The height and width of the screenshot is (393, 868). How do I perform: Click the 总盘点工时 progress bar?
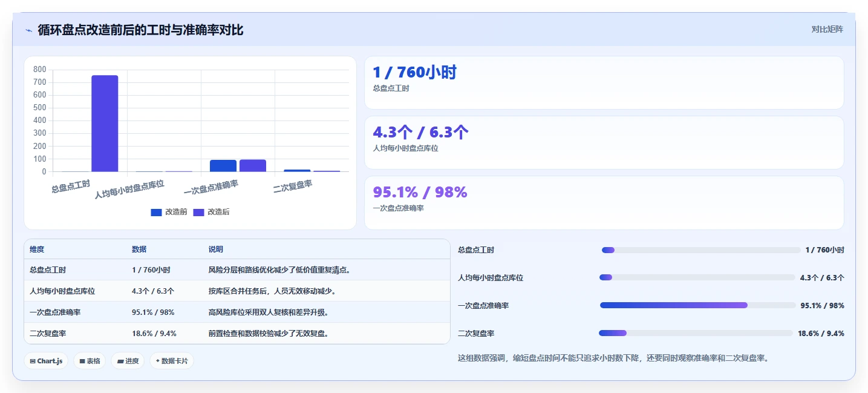coord(701,250)
